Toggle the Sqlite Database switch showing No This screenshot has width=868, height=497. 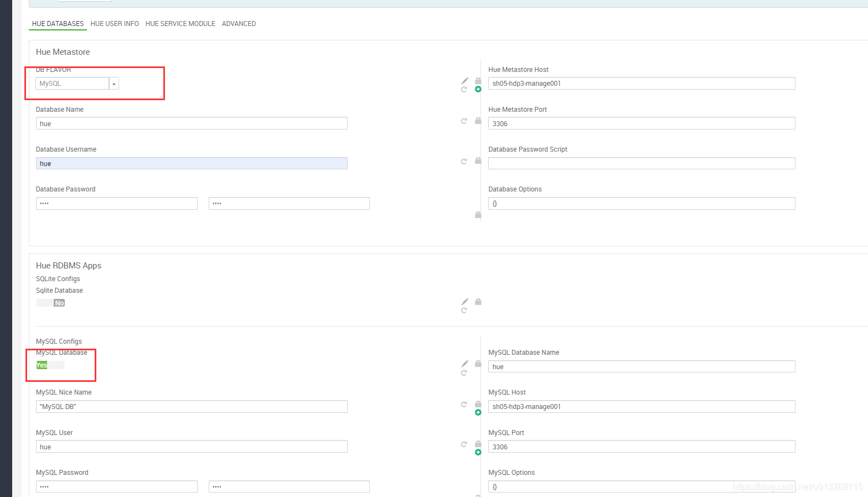click(x=50, y=303)
